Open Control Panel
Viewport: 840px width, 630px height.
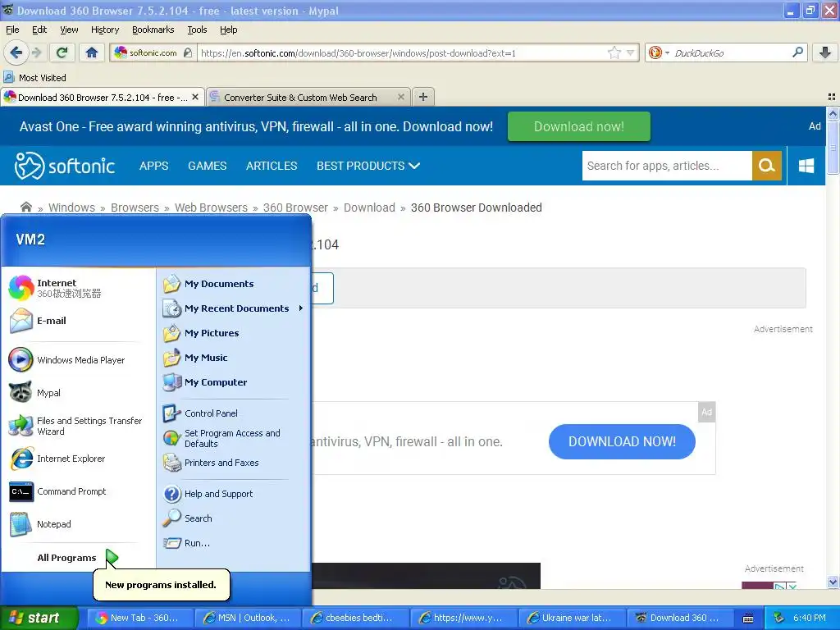[234, 413]
